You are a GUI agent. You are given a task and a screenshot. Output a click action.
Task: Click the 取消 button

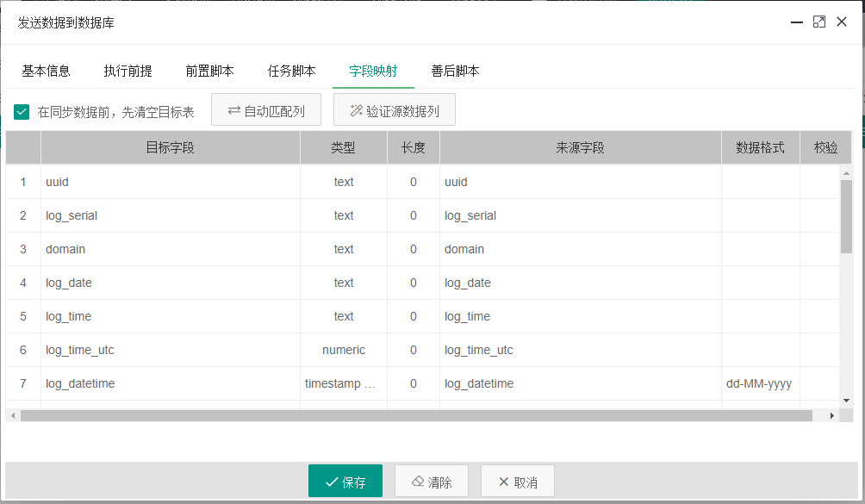coord(518,481)
